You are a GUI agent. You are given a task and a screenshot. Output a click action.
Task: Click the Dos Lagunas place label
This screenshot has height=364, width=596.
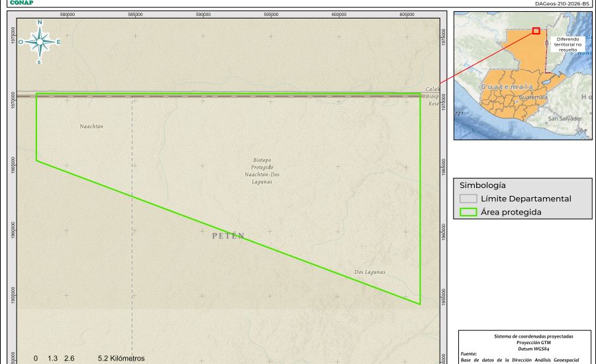pyautogui.click(x=370, y=272)
